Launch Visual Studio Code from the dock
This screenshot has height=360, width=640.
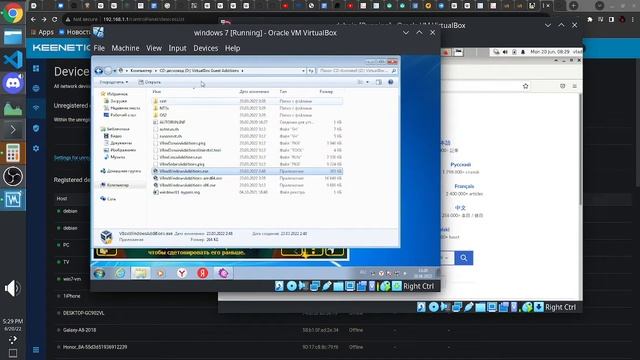pyautogui.click(x=13, y=60)
